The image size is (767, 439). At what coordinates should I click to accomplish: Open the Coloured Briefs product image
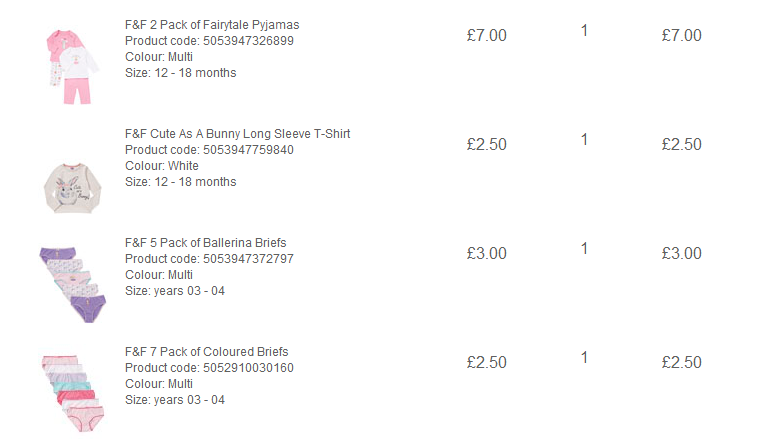pos(73,393)
